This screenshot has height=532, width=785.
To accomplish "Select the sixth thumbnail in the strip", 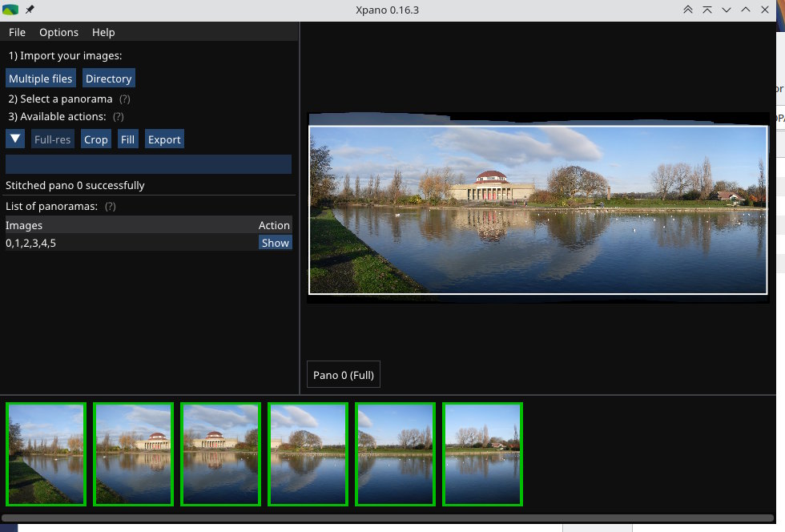I will [482, 453].
